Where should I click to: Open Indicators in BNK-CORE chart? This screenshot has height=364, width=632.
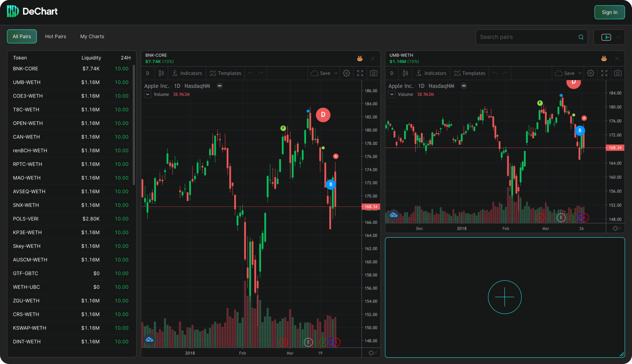tap(187, 73)
